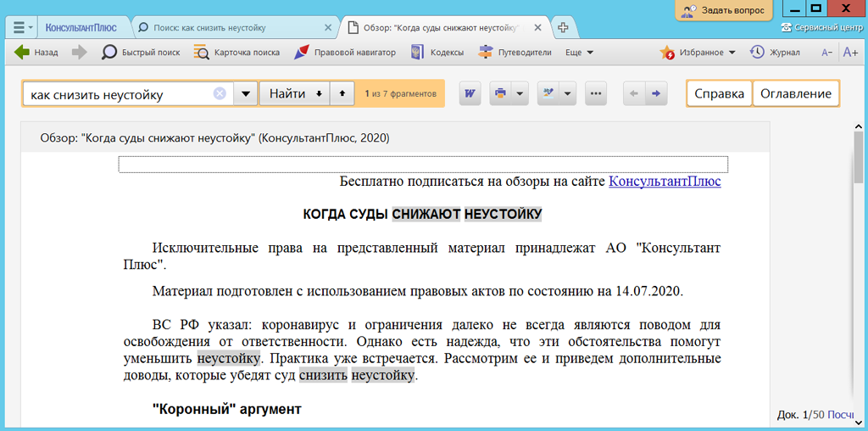This screenshot has width=868, height=431.
Task: Click Найти to find next fragment
Action: click(x=294, y=94)
